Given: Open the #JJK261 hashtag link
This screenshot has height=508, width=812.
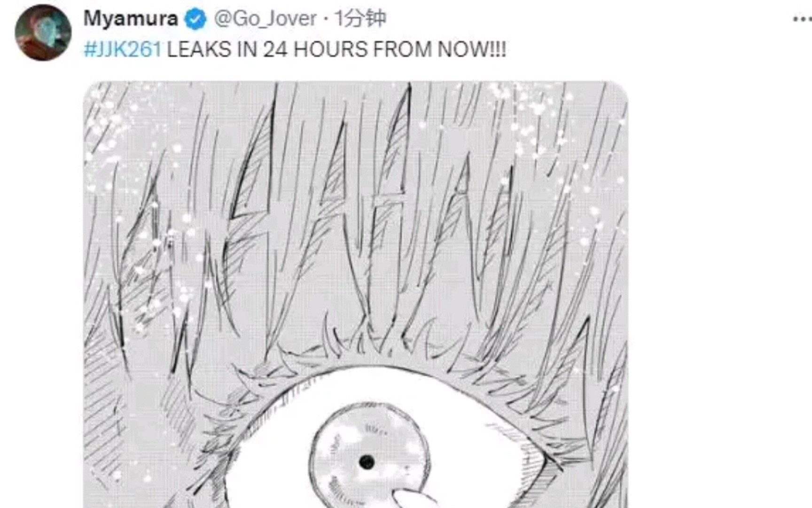Looking at the screenshot, I should (123, 49).
